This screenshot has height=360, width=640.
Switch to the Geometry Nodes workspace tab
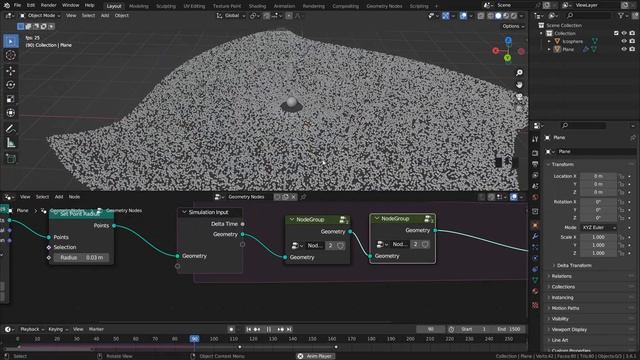[384, 6]
